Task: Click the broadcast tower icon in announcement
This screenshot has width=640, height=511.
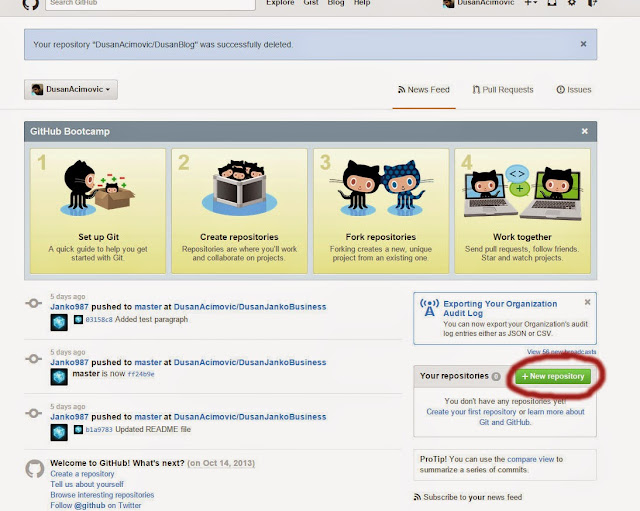Action: pyautogui.click(x=429, y=308)
